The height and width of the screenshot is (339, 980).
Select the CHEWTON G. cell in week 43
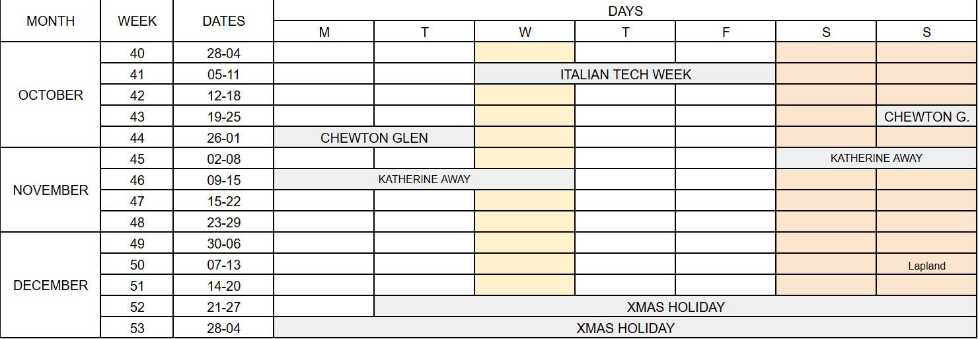click(926, 116)
